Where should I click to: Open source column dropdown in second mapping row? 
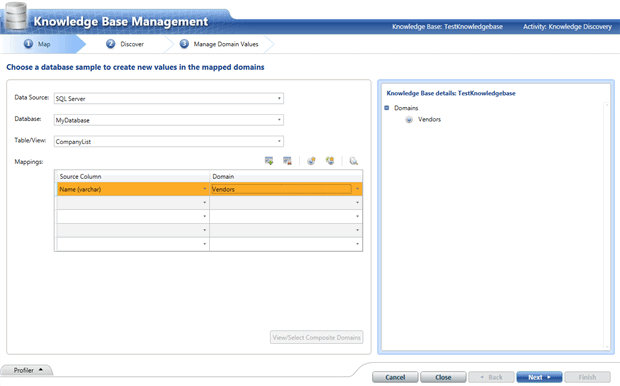pos(204,202)
